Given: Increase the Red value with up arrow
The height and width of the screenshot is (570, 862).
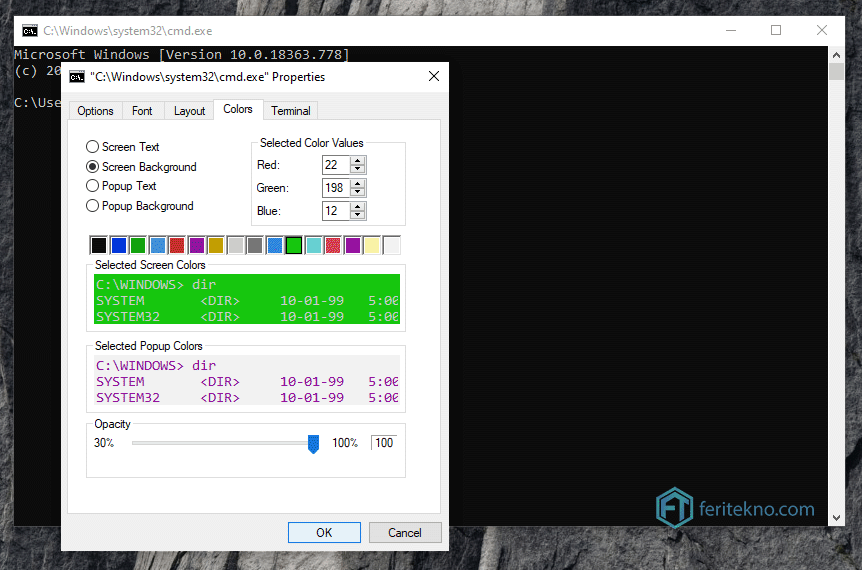Looking at the screenshot, I should point(358,161).
